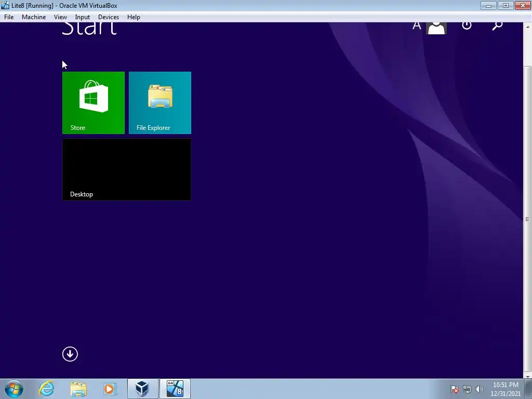
Task: Open Windows Media Player from the taskbar
Action: tap(110, 389)
